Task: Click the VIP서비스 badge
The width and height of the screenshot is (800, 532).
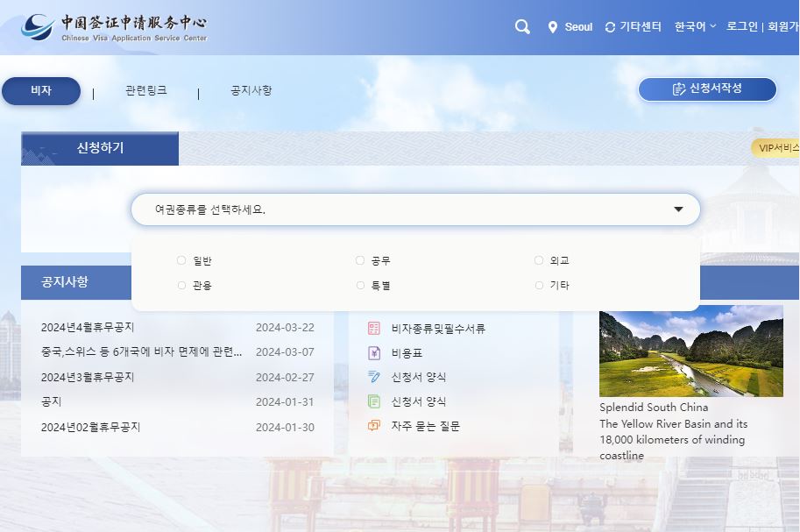Action: coord(775,148)
